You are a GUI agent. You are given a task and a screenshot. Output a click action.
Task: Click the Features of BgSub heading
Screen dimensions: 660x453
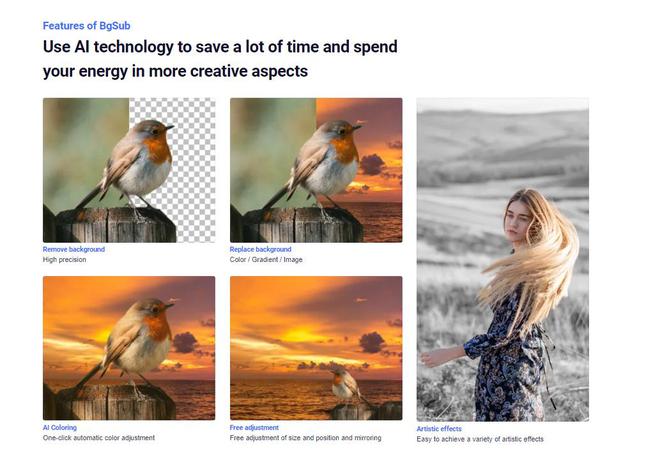[86, 26]
